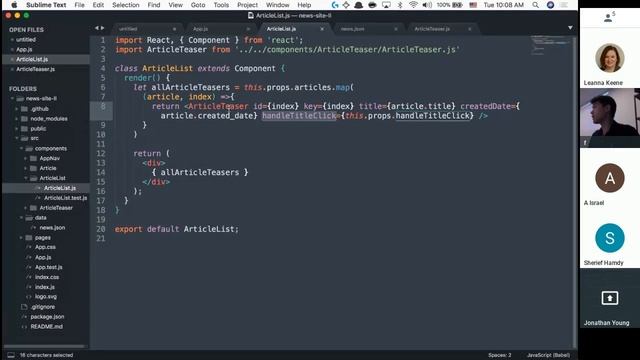Viewport: 640px width, 360px height.
Task: Expand the ArticleTeaser folder
Action: [26, 208]
